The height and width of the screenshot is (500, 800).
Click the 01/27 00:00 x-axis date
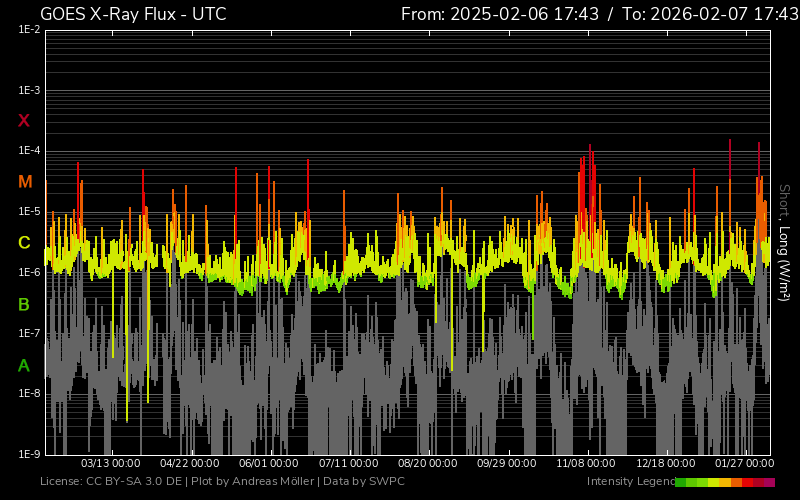tap(744, 464)
